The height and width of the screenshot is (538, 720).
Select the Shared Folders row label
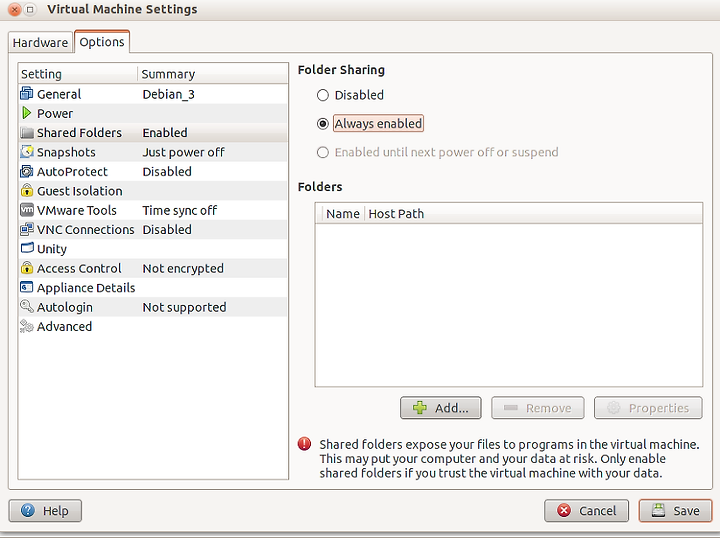[79, 133]
